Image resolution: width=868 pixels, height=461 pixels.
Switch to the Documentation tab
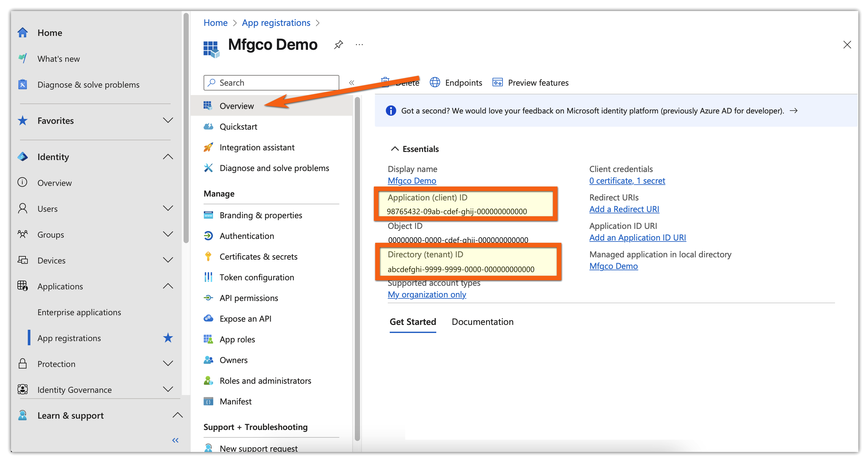point(482,322)
